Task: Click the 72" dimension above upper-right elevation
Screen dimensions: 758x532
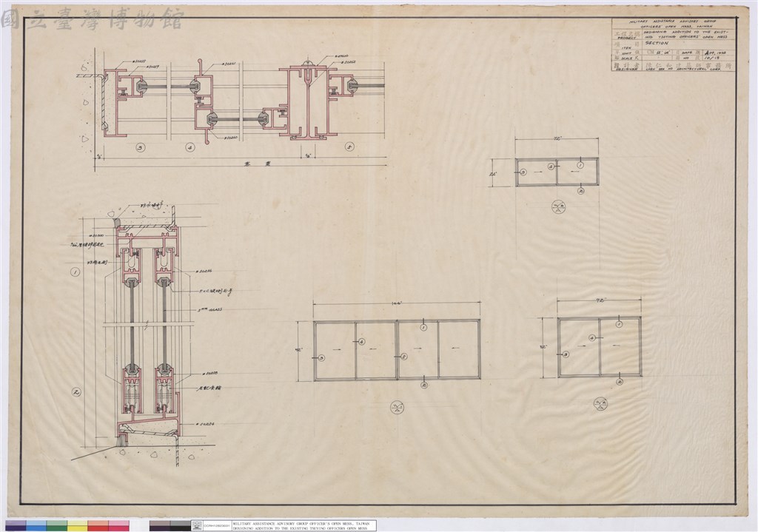Action: tap(557, 139)
